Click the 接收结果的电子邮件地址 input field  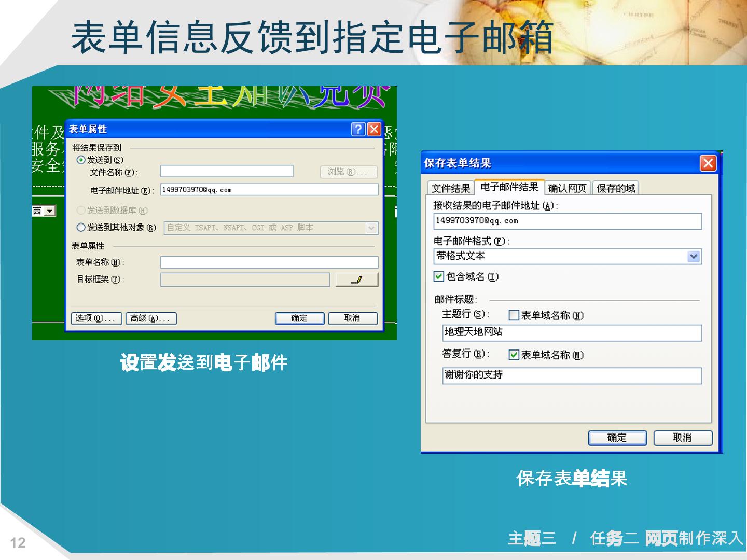click(x=568, y=221)
